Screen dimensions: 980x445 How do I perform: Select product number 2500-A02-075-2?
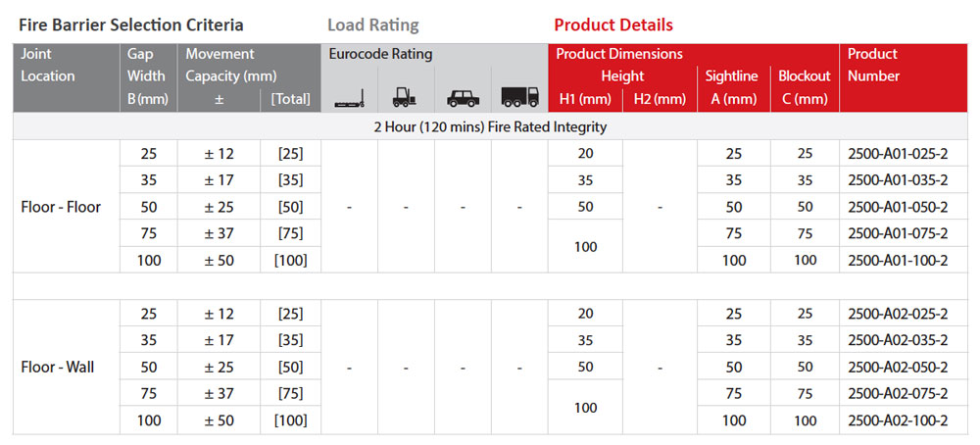click(x=898, y=394)
